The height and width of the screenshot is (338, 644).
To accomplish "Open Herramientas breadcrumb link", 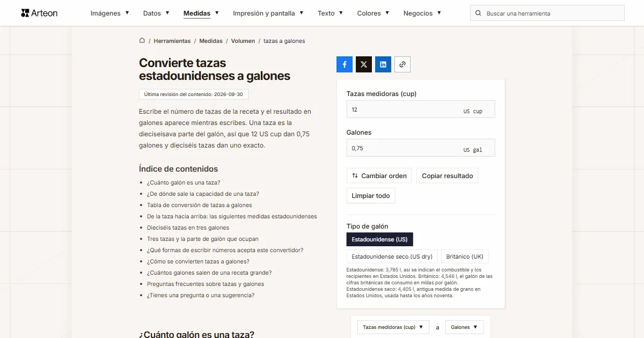I will coord(172,41).
